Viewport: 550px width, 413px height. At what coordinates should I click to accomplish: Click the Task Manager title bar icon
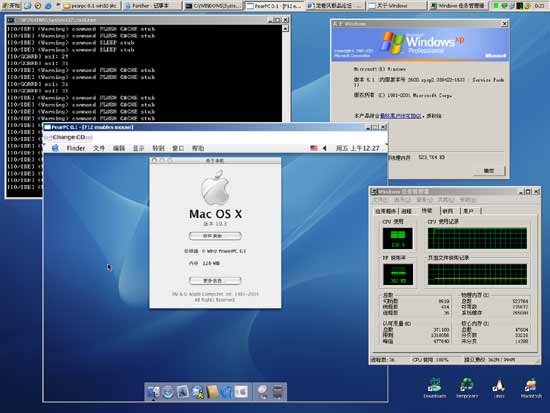pos(374,192)
